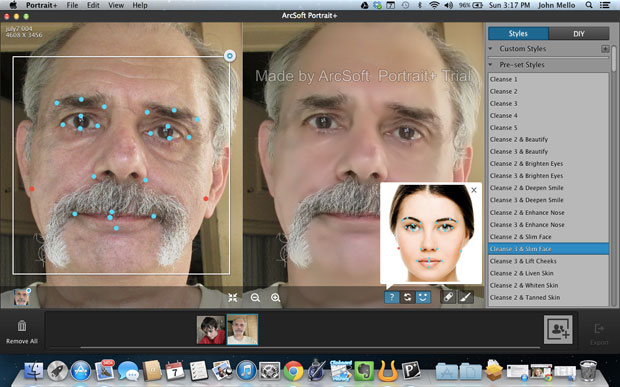Viewport: 620px width, 387px height.
Task: Select Cleanse 3 & Brighten Eyes
Action: click(x=548, y=176)
